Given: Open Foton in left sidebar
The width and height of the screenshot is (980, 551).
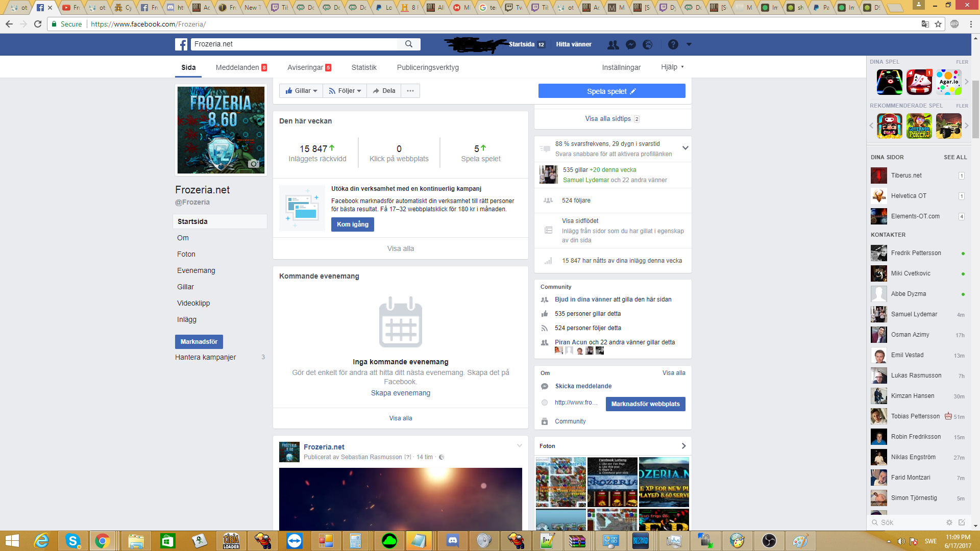Looking at the screenshot, I should click(x=186, y=254).
